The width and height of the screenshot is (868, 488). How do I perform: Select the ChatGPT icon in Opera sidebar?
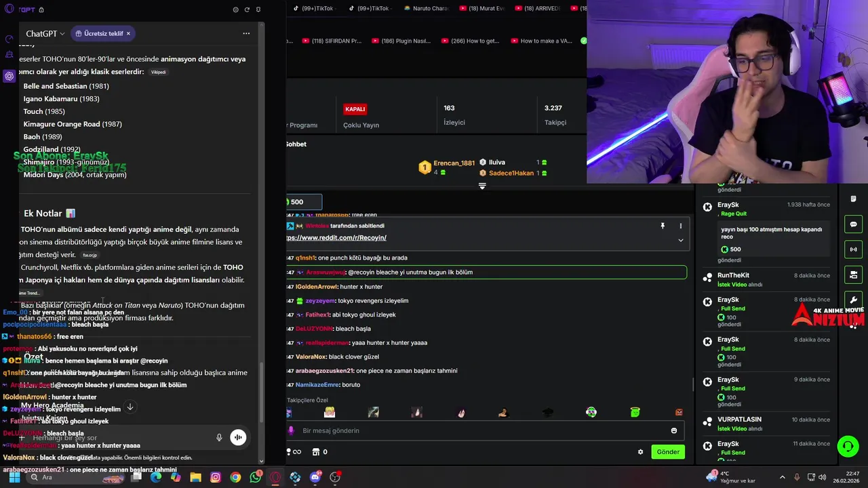click(x=9, y=76)
